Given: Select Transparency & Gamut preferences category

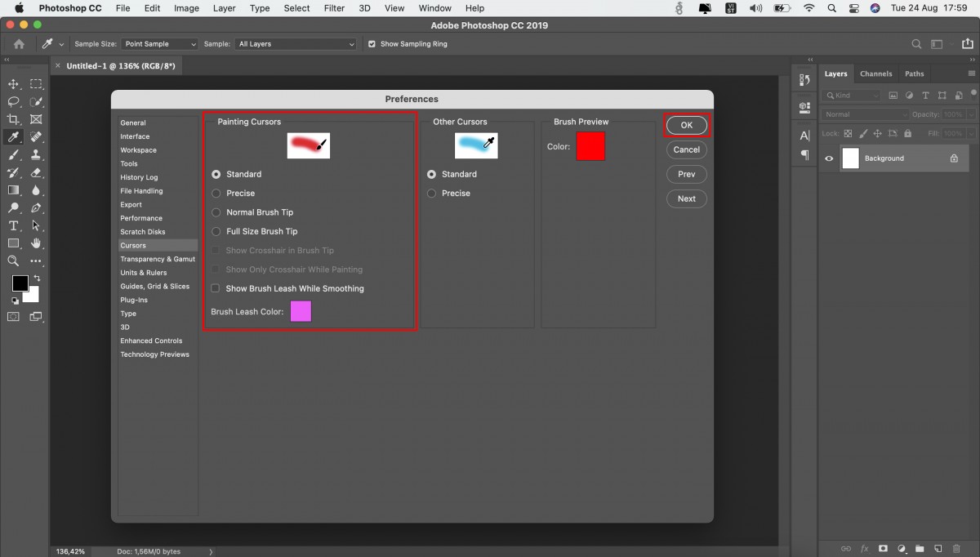Looking at the screenshot, I should pyautogui.click(x=158, y=259).
